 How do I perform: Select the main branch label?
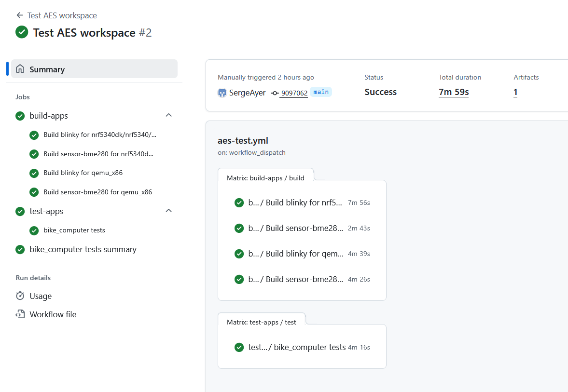320,92
